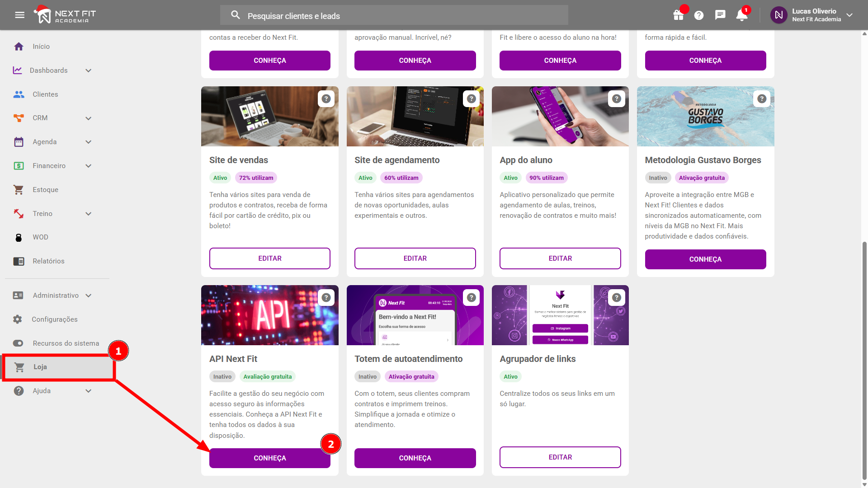The width and height of the screenshot is (868, 488).
Task: Go to Clientes in sidebar
Action: pyautogui.click(x=45, y=94)
